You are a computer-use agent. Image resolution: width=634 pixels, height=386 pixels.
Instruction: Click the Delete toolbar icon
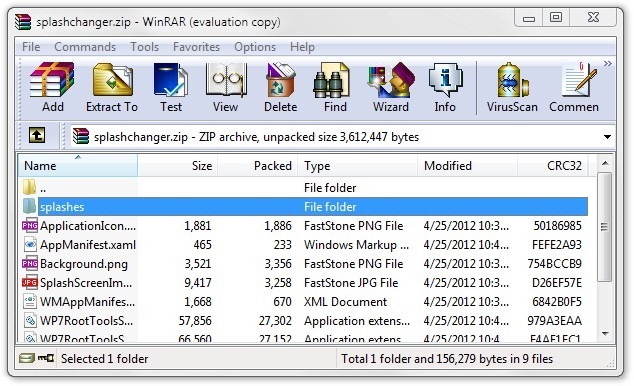click(x=280, y=87)
